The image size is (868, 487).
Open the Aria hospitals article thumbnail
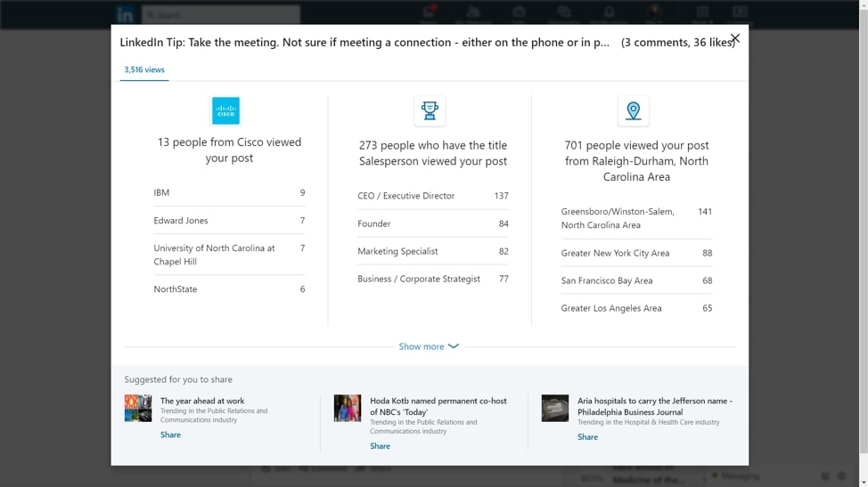tap(554, 409)
